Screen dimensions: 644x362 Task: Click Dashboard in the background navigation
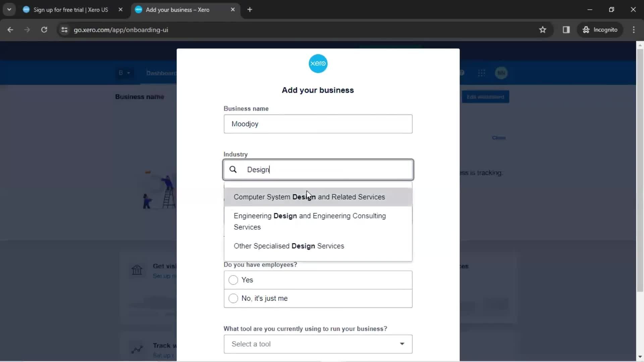pos(161,73)
